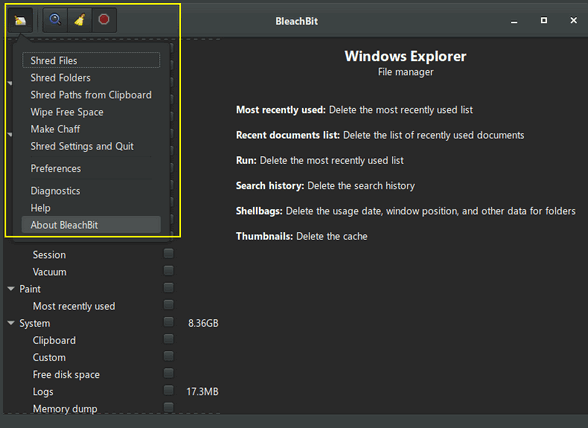
Task: Open About BleachBit
Action: (91, 225)
